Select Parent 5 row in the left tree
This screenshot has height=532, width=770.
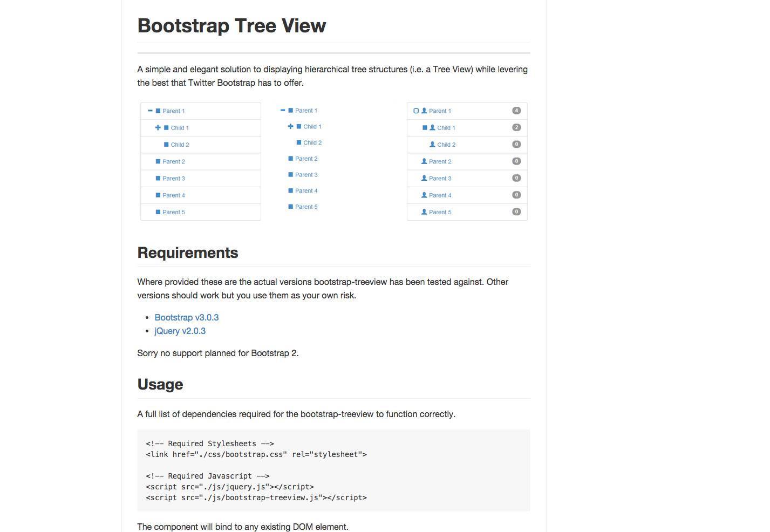coord(201,212)
